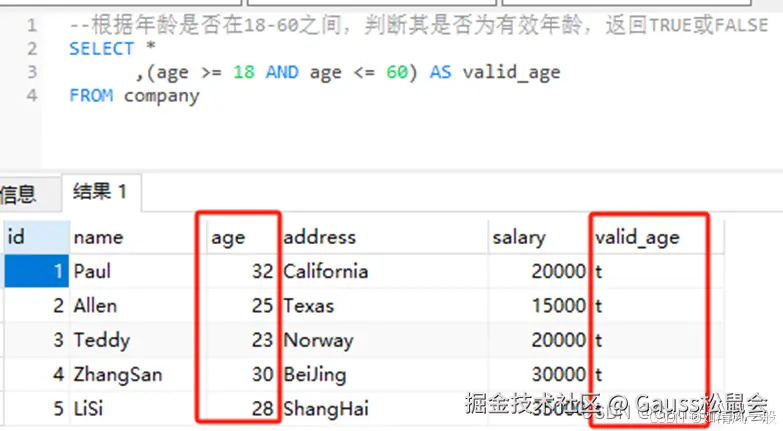Click the number 18 in the query
Image resolution: width=783 pixels, height=431 pixels.
point(244,72)
